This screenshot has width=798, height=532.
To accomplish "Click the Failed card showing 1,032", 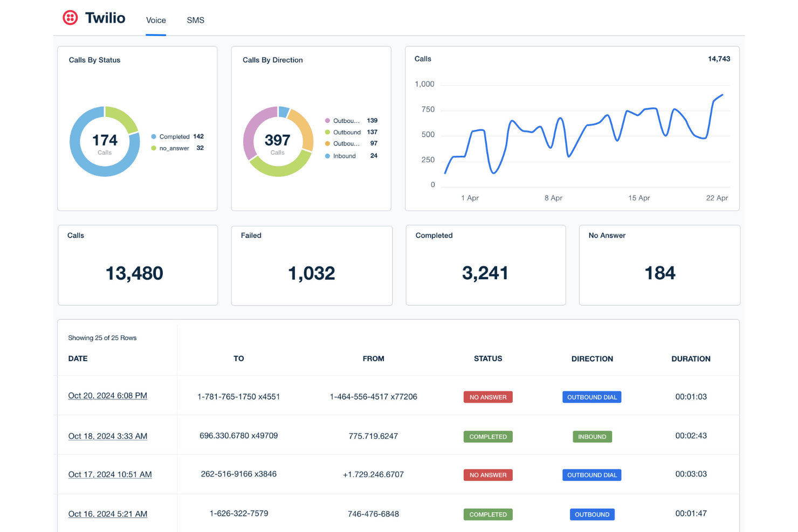I will click(x=312, y=265).
